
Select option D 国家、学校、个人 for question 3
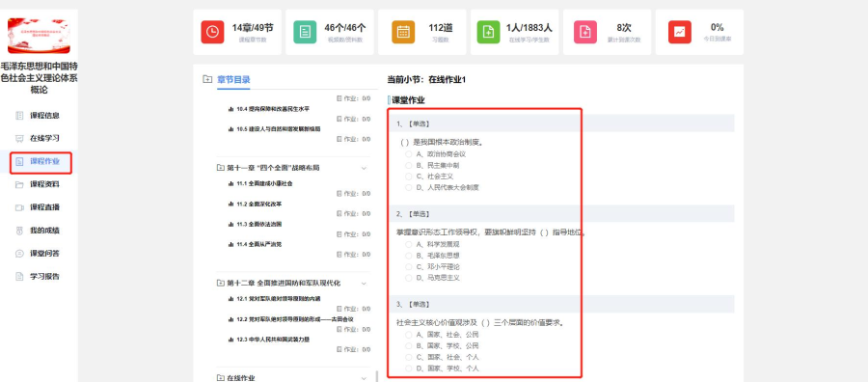409,368
